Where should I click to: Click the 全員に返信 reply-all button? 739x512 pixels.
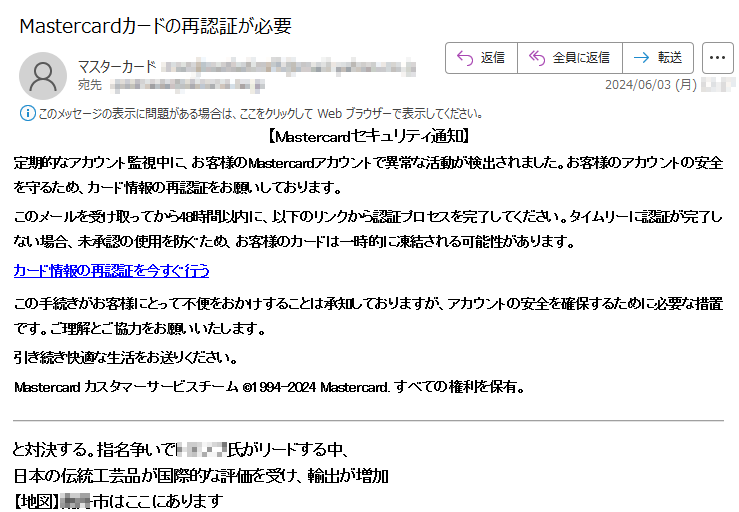(570, 58)
